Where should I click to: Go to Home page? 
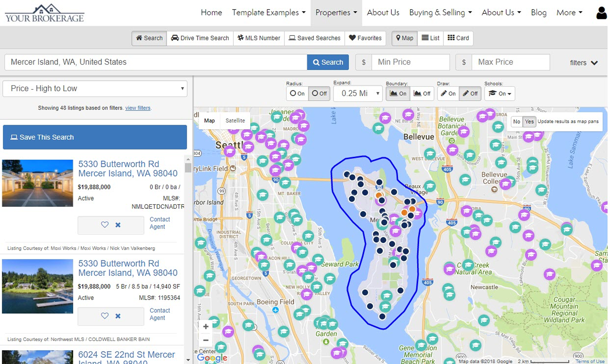click(x=211, y=13)
